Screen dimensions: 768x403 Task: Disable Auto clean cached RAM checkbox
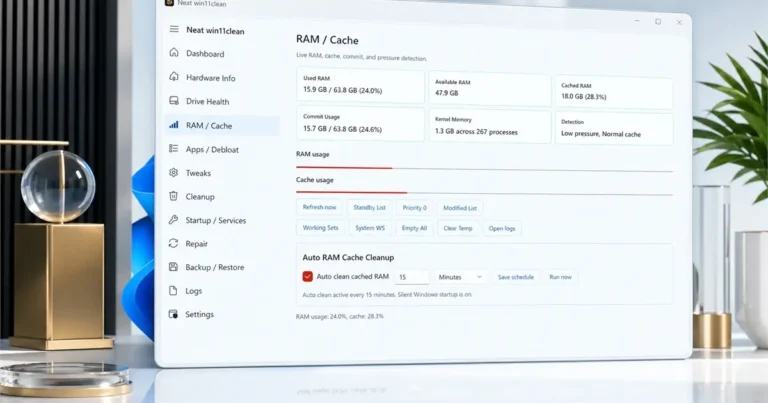coord(307,277)
